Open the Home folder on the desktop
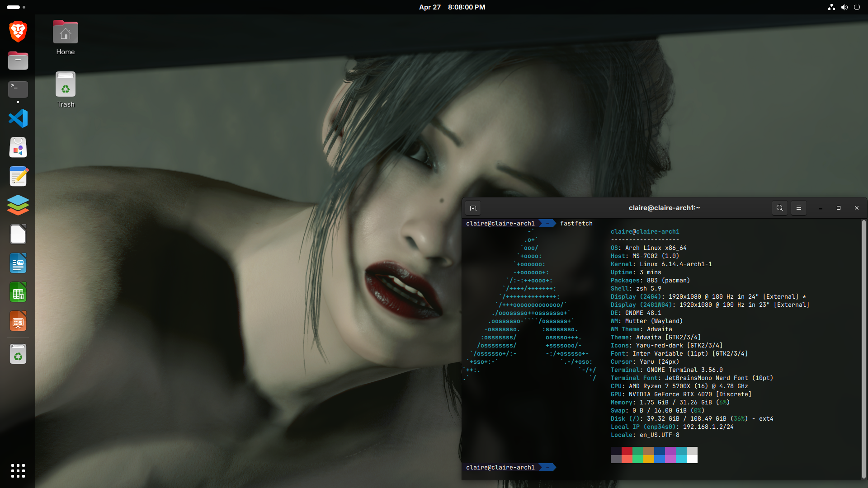 (x=66, y=38)
